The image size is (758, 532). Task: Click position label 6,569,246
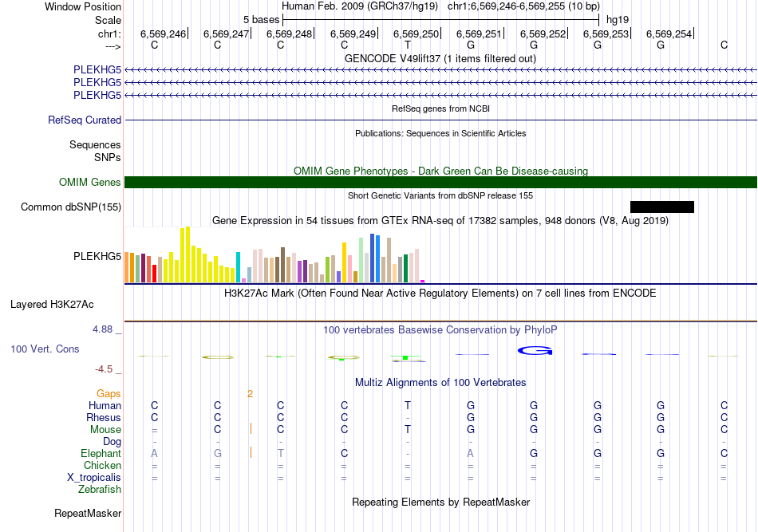163,33
